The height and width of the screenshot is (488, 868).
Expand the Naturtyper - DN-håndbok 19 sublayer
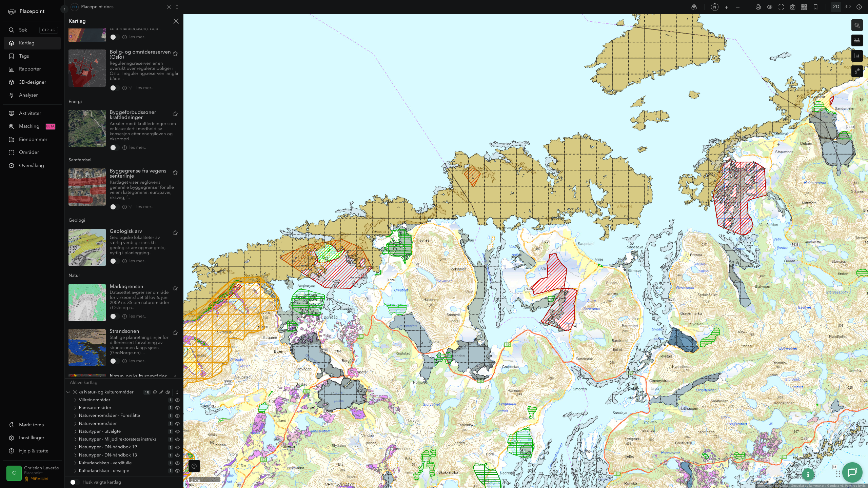tap(75, 447)
